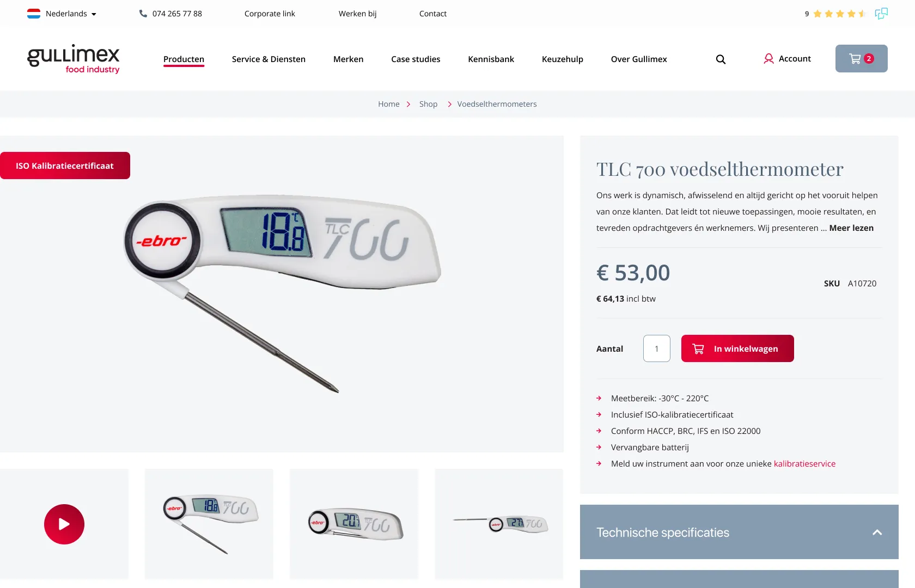
Task: Expand description with Meer lezen
Action: pyautogui.click(x=851, y=228)
